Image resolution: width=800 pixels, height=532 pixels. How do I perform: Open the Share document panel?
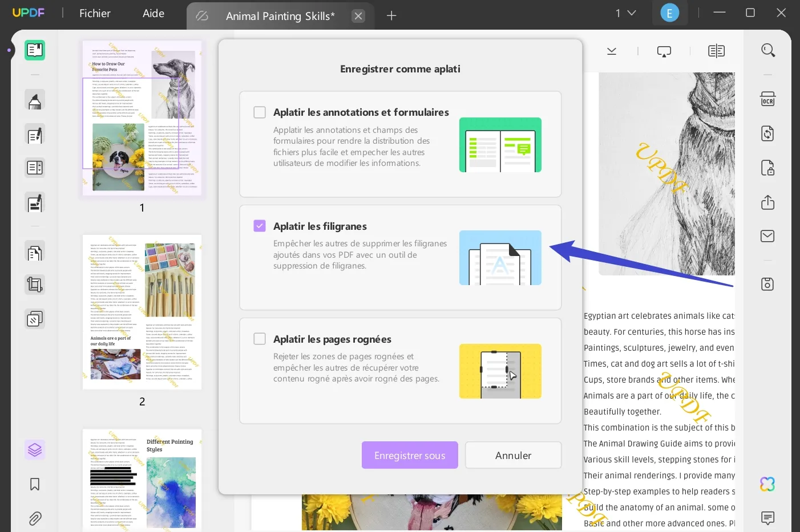[x=767, y=202]
